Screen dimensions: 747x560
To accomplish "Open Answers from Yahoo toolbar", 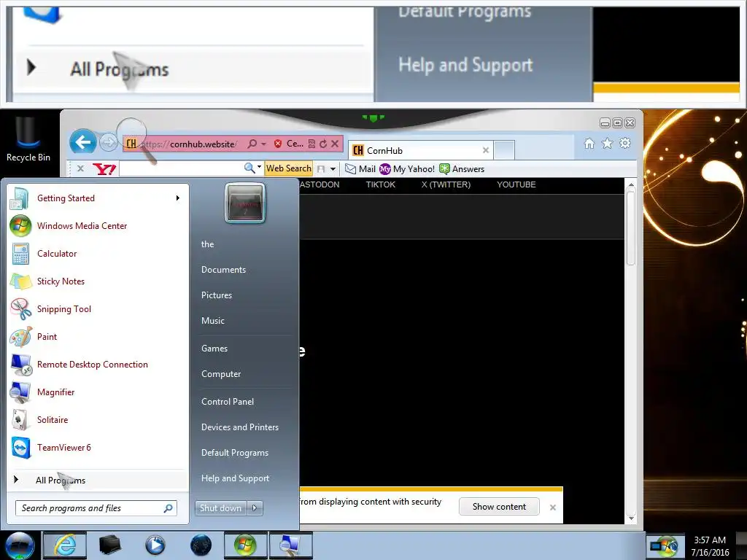I will 462,169.
